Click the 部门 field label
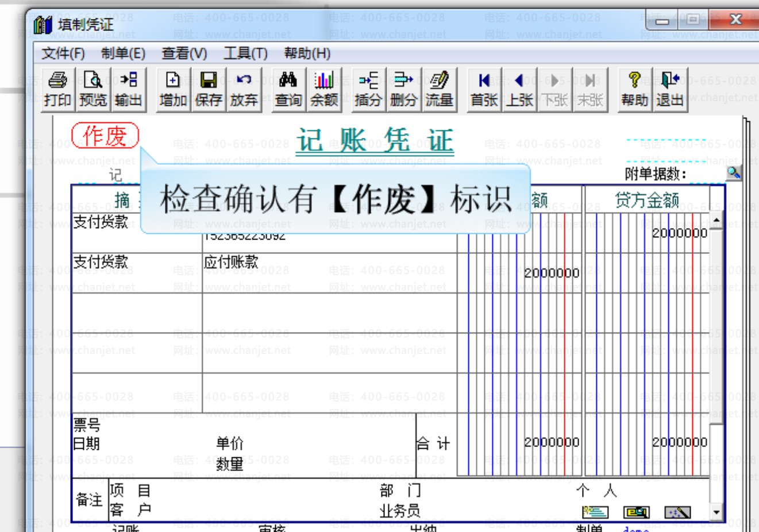 pyautogui.click(x=400, y=491)
